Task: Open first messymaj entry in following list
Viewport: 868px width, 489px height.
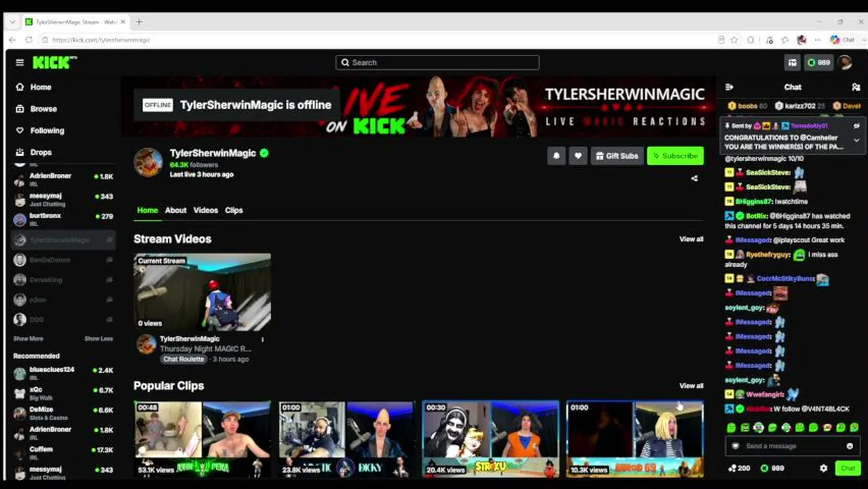Action: click(x=63, y=199)
